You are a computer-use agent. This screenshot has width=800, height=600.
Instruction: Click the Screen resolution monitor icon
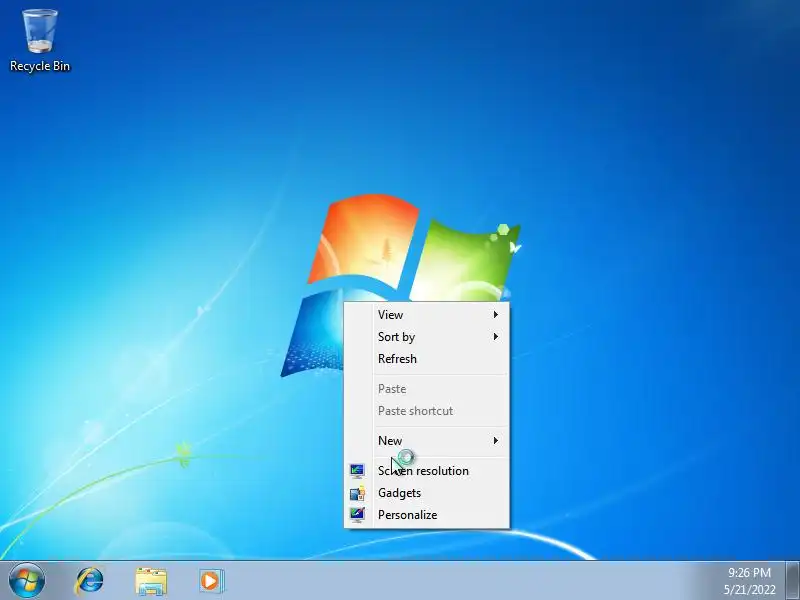[x=357, y=470]
